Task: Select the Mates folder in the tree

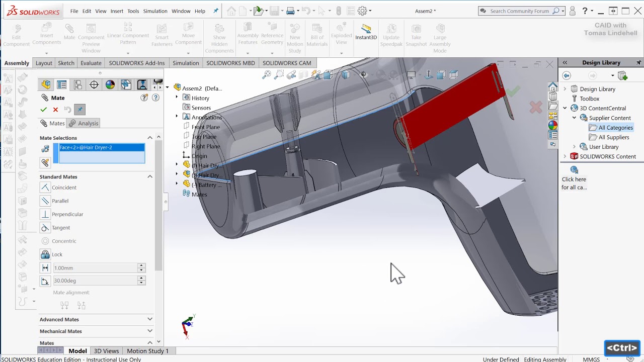Action: pos(199,195)
